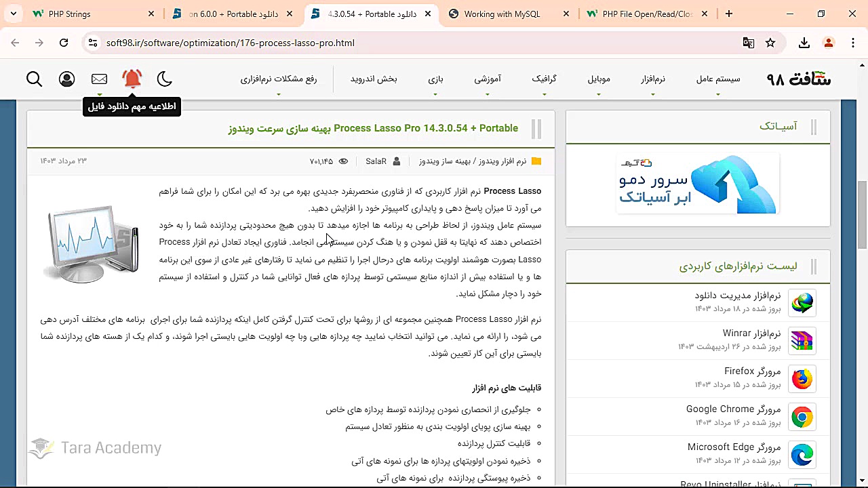Expand the سیستم عامل menu
868x488 pixels.
[x=718, y=79]
